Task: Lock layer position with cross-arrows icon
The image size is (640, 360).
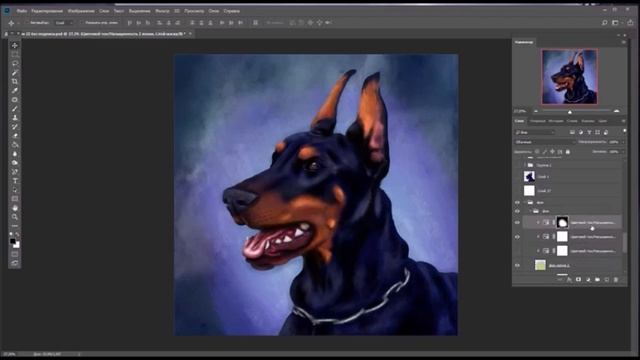Action: point(552,152)
